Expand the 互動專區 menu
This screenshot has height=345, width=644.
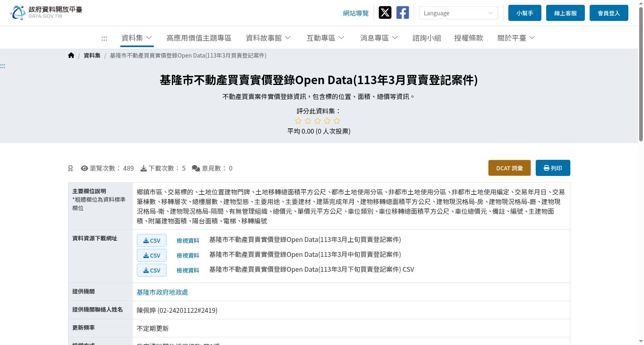point(326,38)
